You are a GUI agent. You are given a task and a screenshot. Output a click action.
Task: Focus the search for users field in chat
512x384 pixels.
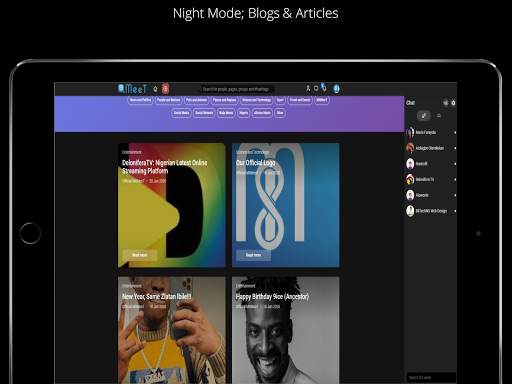coord(431,378)
